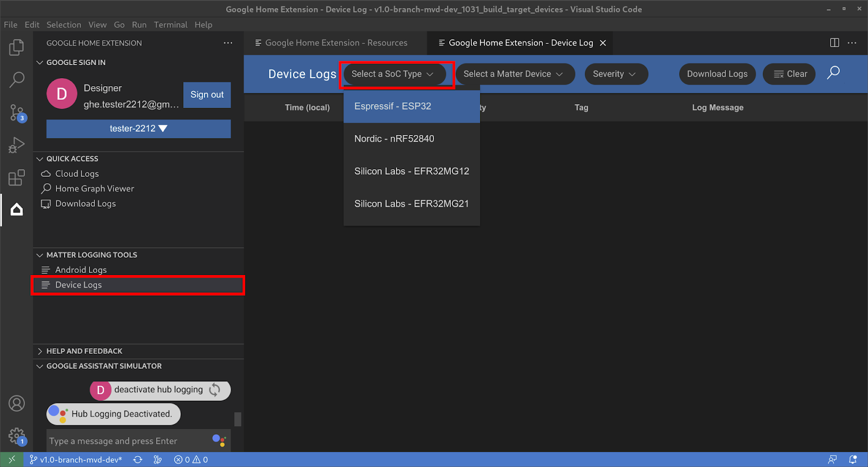Open the Source Control view icon
Image resolution: width=868 pixels, height=467 pixels.
pos(16,113)
